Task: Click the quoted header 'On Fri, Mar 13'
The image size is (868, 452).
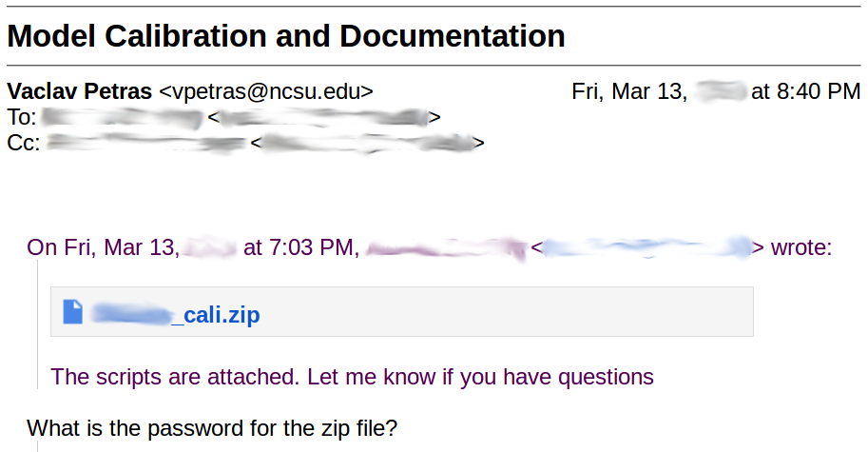Action: click(103, 247)
